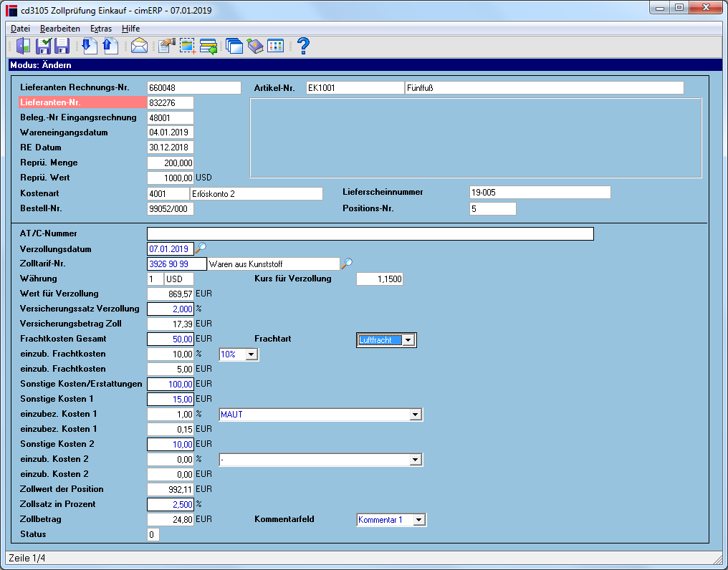Click the stacked windows icon
This screenshot has height=570, width=728.
[x=234, y=46]
